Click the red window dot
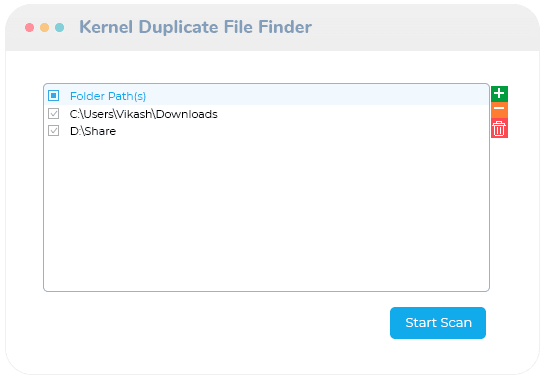Viewport: 545px width, 380px height. [30, 27]
